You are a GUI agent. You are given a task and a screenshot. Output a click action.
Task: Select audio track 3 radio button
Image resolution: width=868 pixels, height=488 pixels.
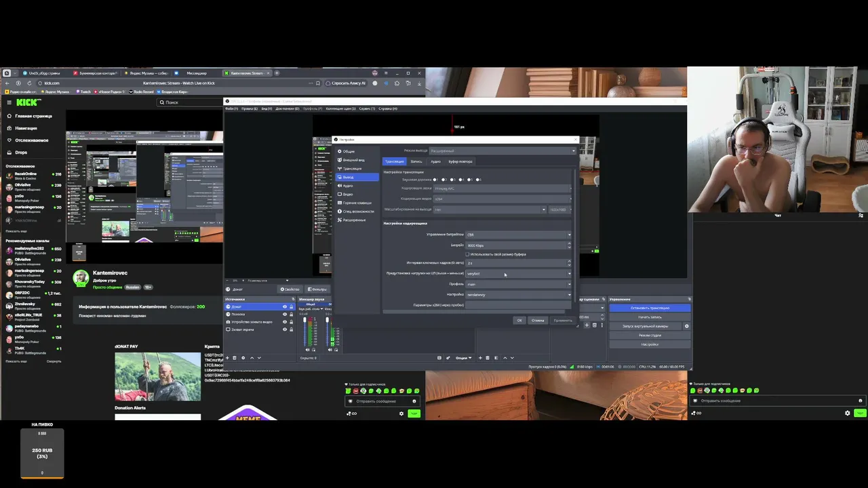[452, 180]
